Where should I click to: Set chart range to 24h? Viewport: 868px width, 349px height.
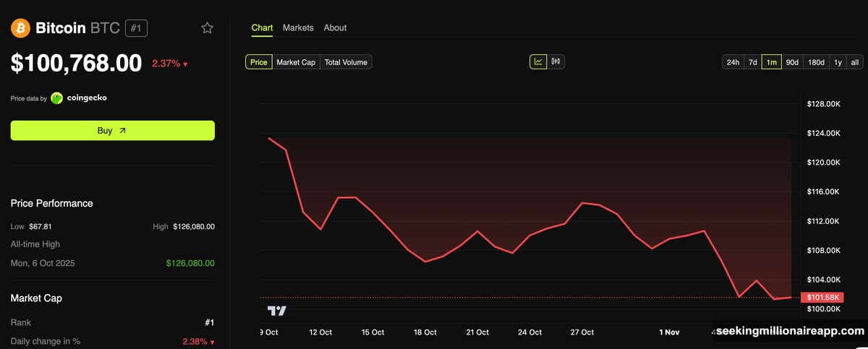[x=733, y=62]
